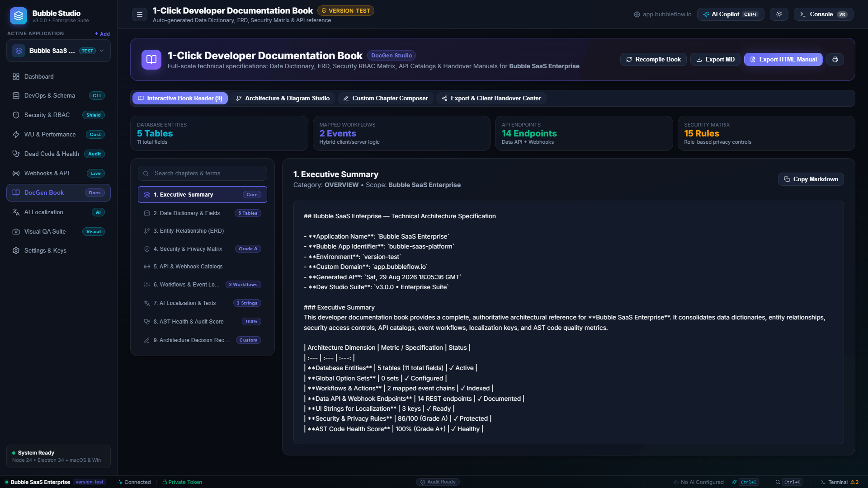Image resolution: width=868 pixels, height=488 pixels.
Task: Click the Mapped Workflows 2 Events card
Action: [x=401, y=133]
